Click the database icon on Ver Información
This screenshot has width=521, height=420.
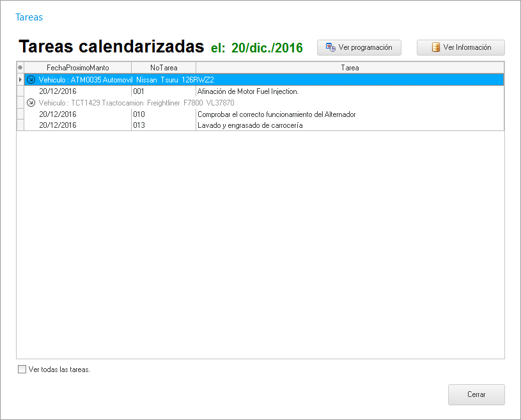point(436,47)
